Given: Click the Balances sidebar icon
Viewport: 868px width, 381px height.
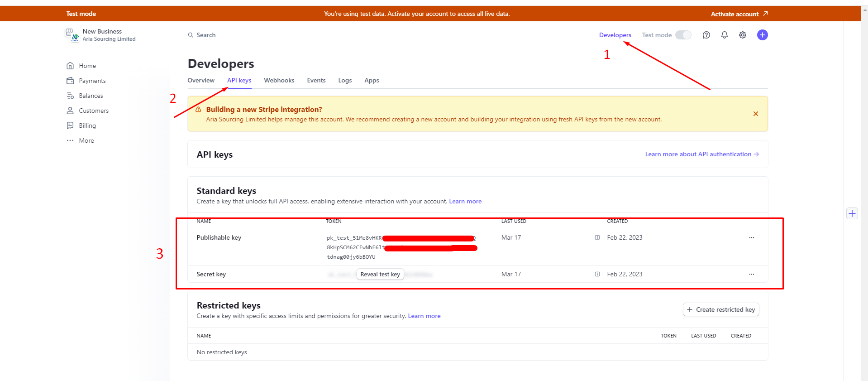Looking at the screenshot, I should (x=70, y=96).
